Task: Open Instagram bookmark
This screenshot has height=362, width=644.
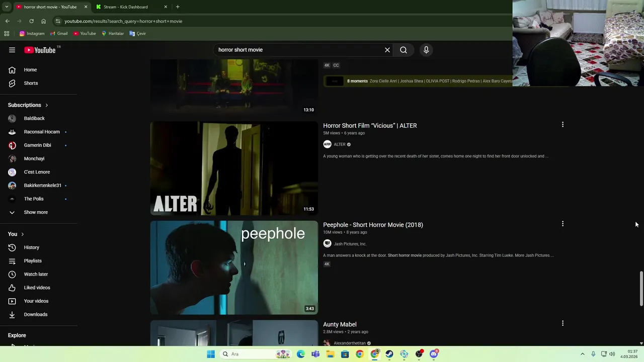Action: click(32, 34)
